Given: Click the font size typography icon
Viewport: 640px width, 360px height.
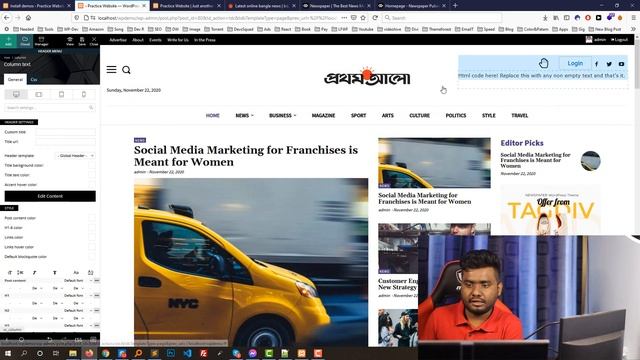Looking at the screenshot, I should (x=10, y=272).
